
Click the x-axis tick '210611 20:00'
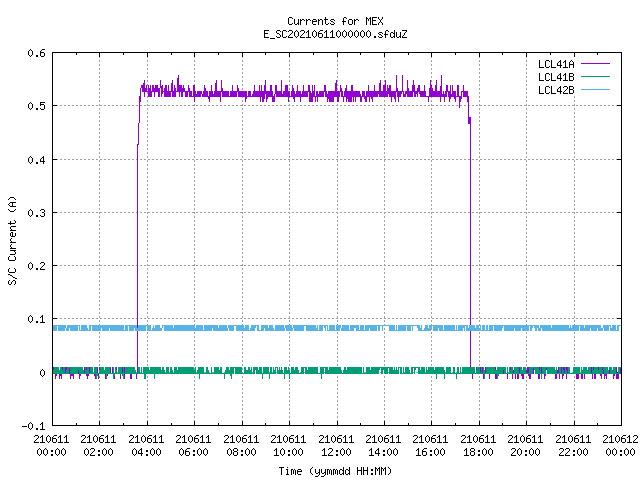[x=525, y=446]
